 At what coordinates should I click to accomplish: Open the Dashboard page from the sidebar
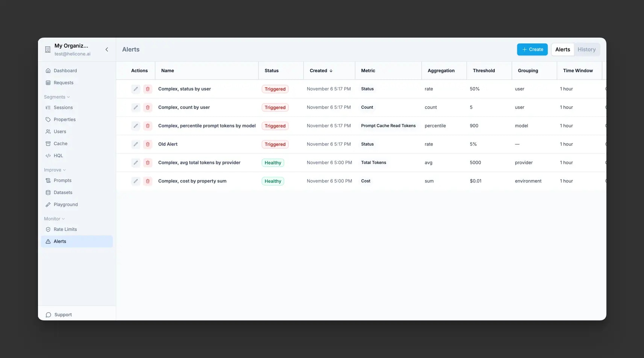65,70
